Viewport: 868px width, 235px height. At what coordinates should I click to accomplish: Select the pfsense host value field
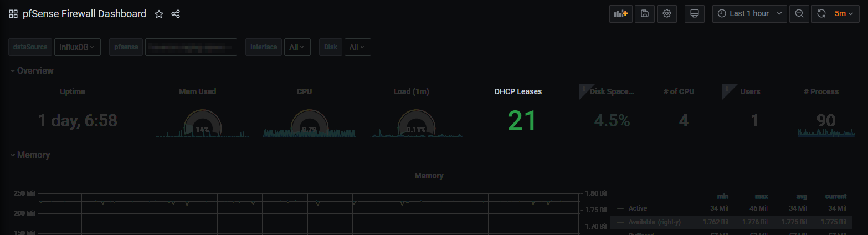point(191,47)
